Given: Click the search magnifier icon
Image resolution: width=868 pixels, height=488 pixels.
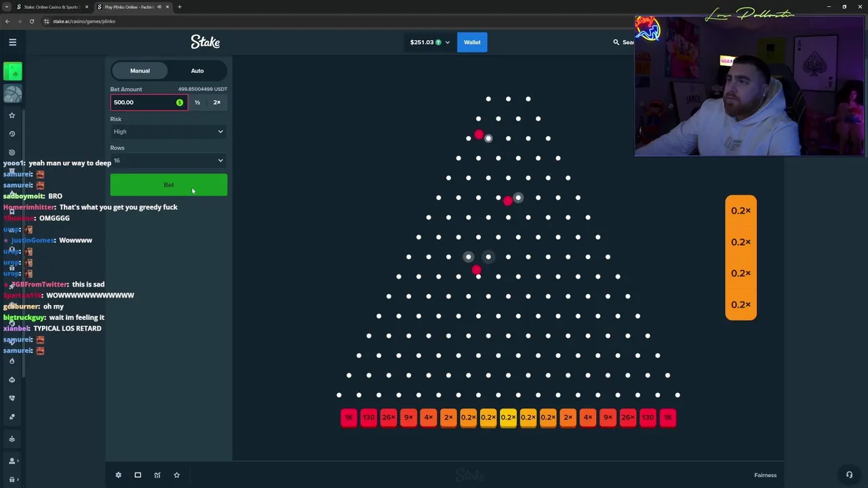Looking at the screenshot, I should pos(616,42).
